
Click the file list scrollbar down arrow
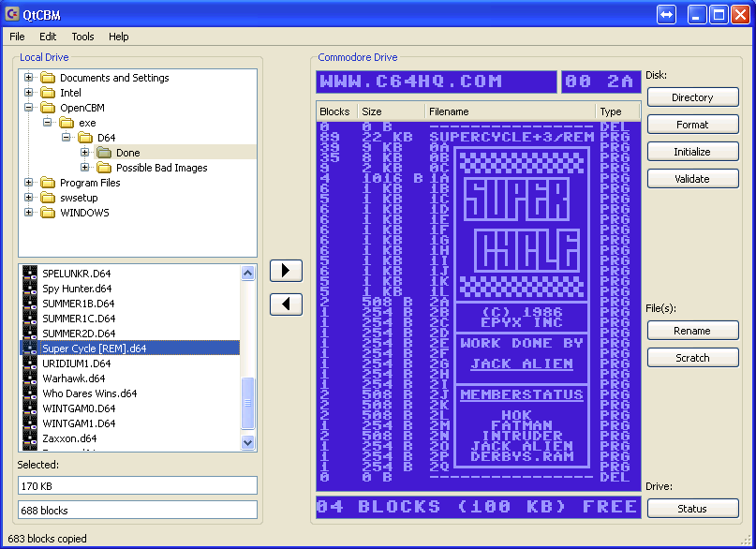[248, 442]
